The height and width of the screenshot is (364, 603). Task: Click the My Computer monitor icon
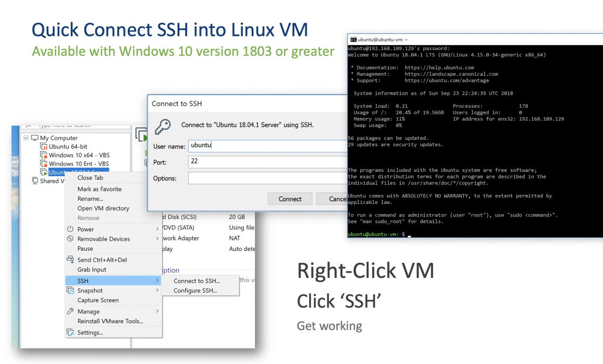click(x=35, y=138)
